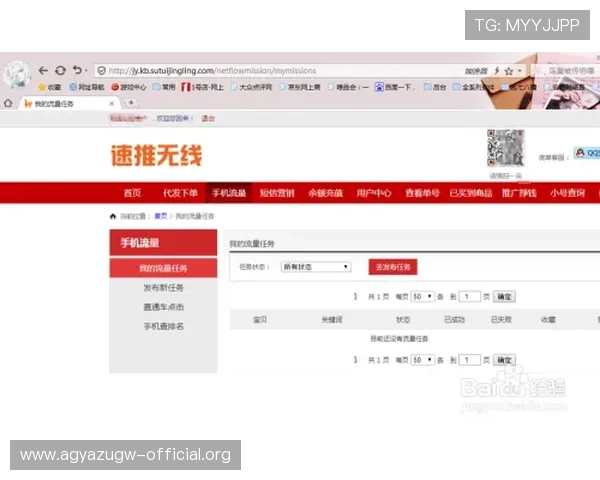
Task: Open 代发下单 in navigation bar
Action: [x=180, y=193]
